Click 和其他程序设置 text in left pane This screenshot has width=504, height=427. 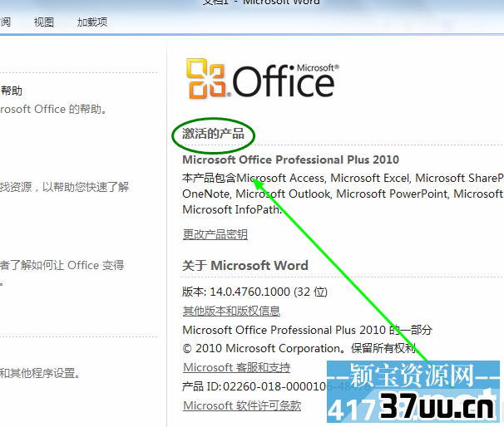click(x=40, y=373)
